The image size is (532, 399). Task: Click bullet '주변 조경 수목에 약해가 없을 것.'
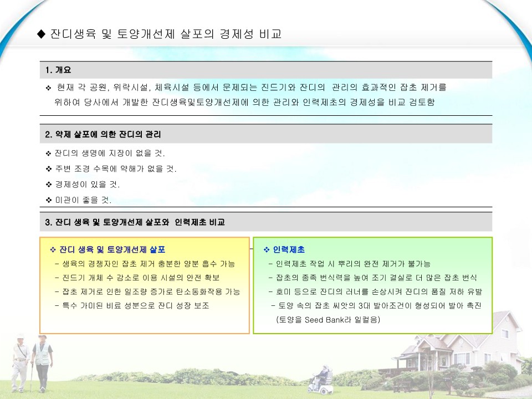pyautogui.click(x=116, y=168)
